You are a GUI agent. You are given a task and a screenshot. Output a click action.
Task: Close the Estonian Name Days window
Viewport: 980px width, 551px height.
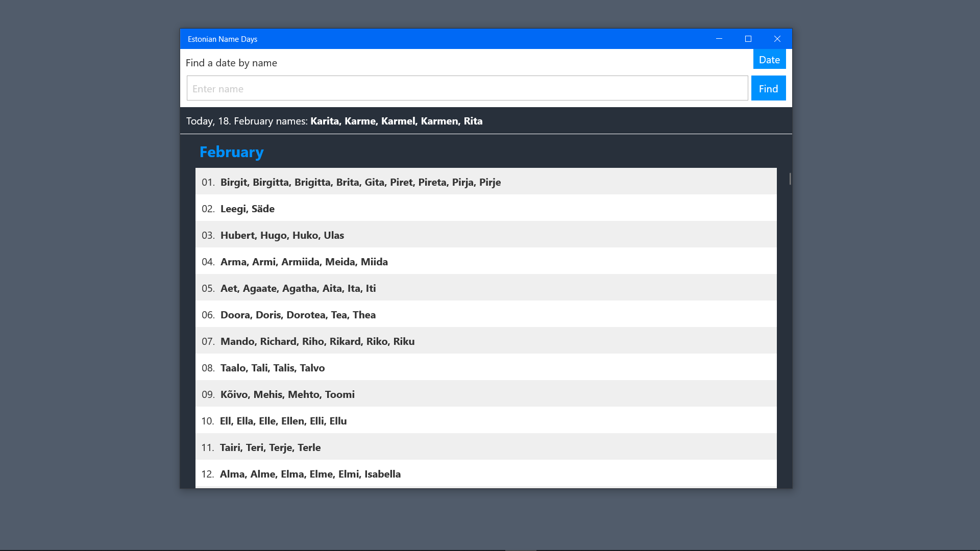tap(777, 39)
